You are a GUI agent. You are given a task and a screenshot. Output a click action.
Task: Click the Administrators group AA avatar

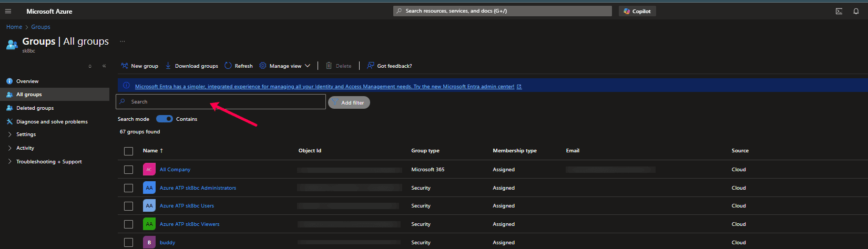pos(149,188)
